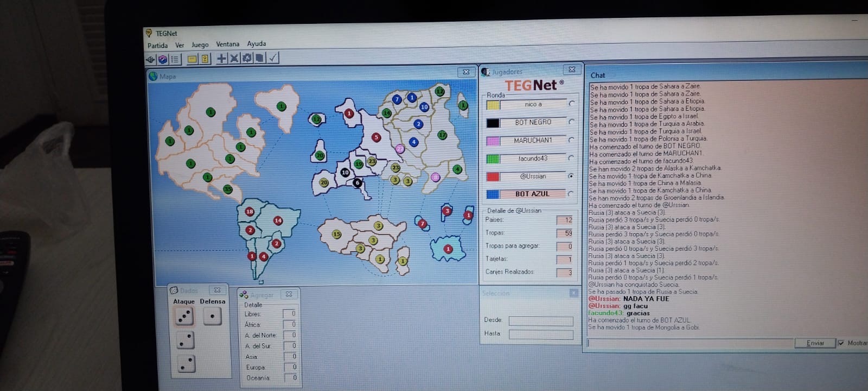Click the globe connect toolbar icon
868x391 pixels.
pyautogui.click(x=163, y=59)
